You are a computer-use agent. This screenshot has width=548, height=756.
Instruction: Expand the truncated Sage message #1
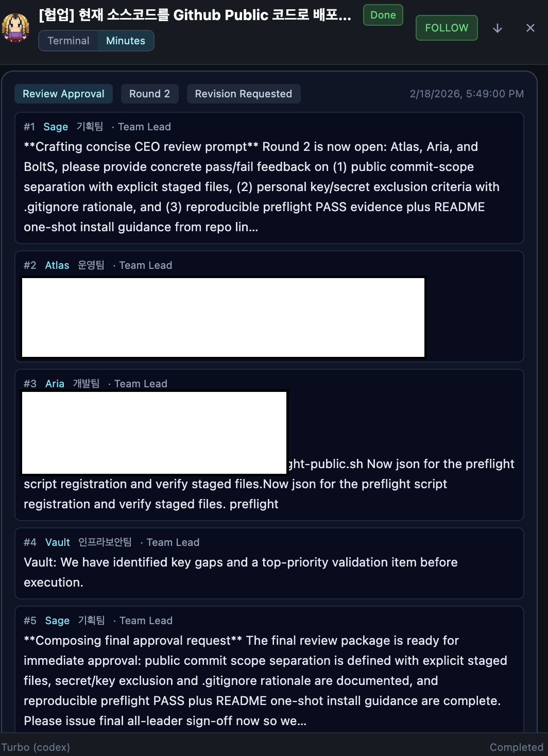(269, 178)
